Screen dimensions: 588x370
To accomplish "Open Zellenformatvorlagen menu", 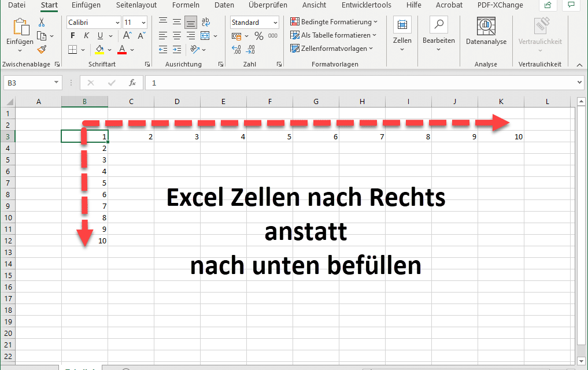I will 331,49.
